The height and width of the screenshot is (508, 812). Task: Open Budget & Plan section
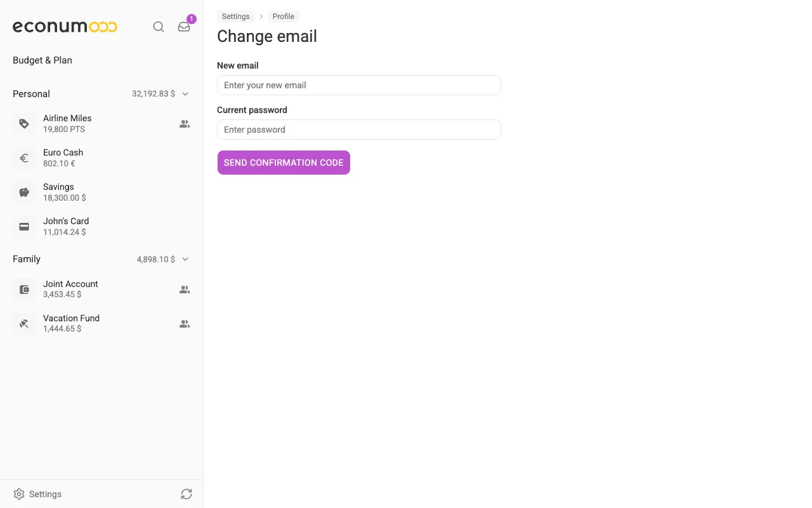[x=43, y=60]
